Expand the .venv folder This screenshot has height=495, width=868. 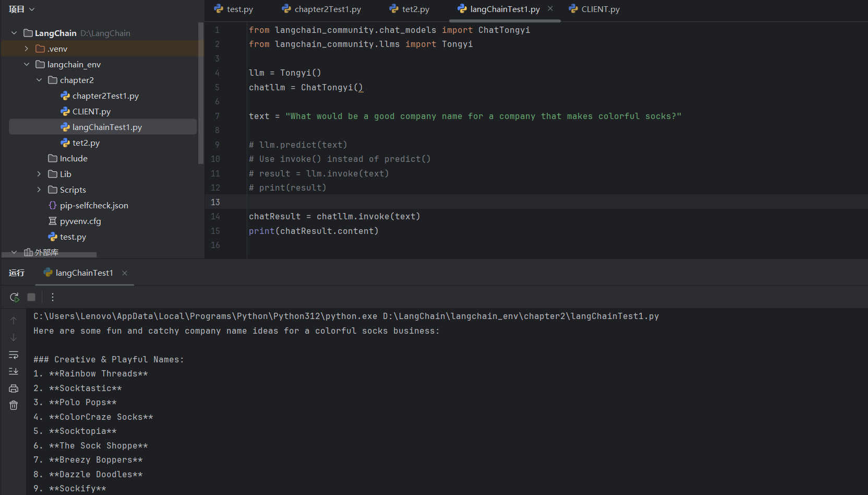click(27, 49)
